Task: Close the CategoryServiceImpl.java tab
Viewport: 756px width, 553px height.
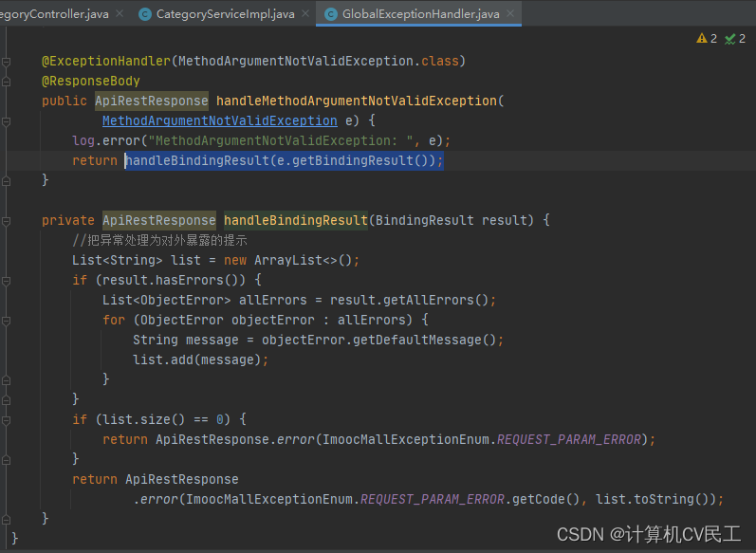Action: click(305, 14)
